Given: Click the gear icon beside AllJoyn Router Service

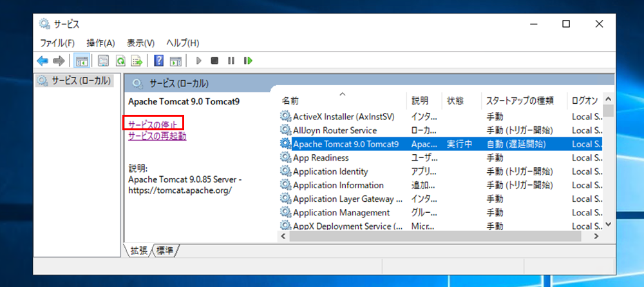Looking at the screenshot, I should point(286,130).
